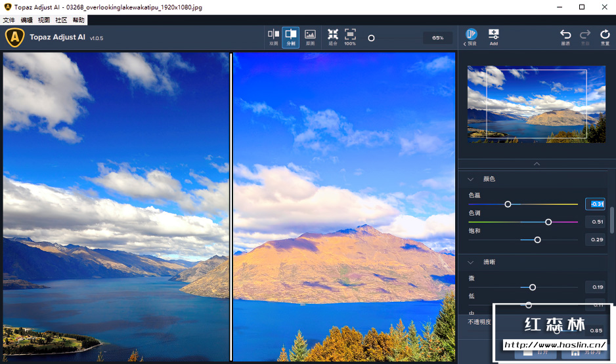
Task: Redo the change with redo arrow
Action: click(x=585, y=37)
